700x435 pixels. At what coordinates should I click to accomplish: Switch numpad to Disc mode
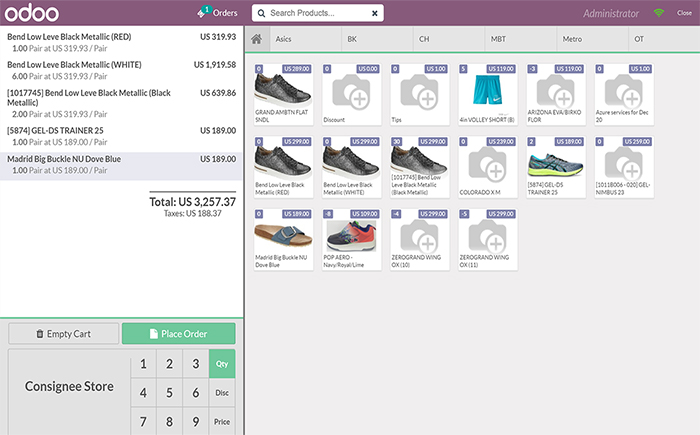(222, 393)
